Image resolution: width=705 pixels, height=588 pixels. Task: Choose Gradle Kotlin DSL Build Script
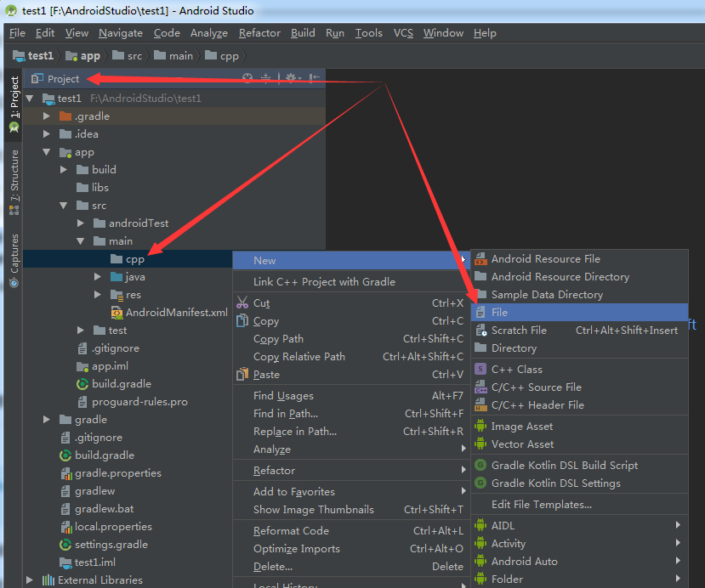(x=579, y=466)
